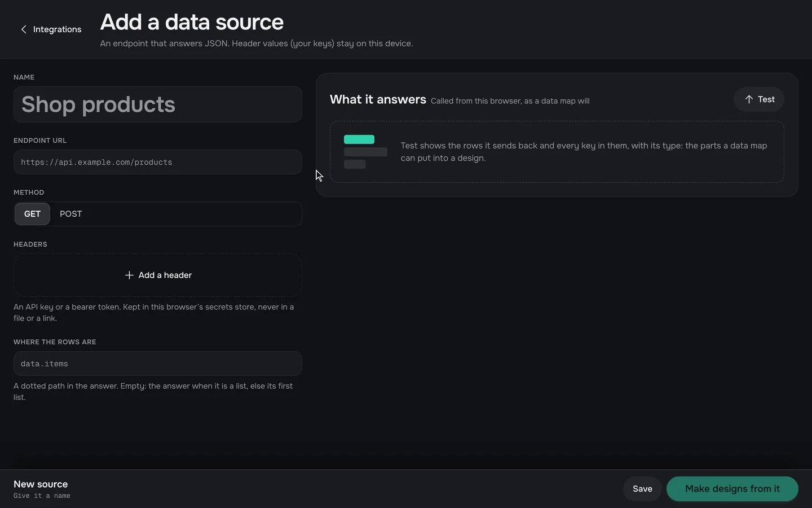Click the 'Test shows the rows' description

coord(584,152)
